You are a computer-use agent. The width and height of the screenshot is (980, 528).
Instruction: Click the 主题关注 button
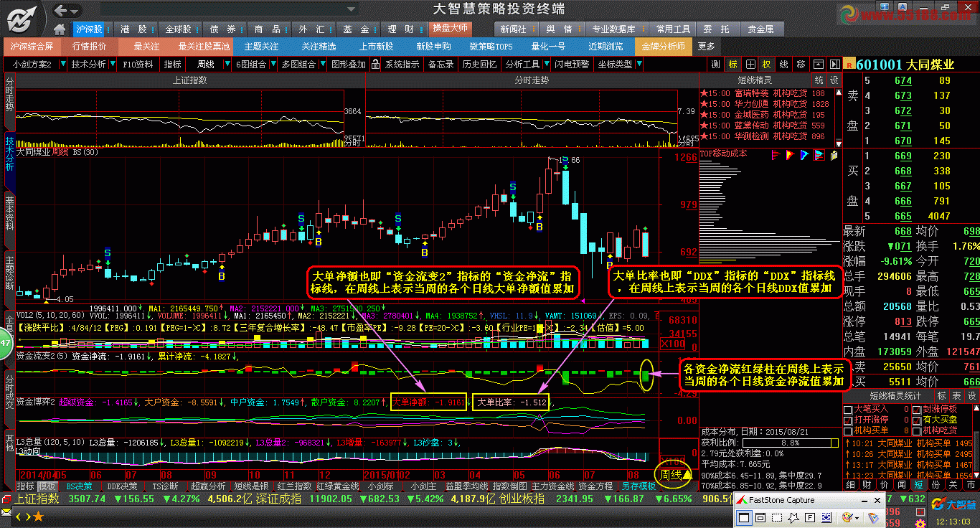coord(261,47)
